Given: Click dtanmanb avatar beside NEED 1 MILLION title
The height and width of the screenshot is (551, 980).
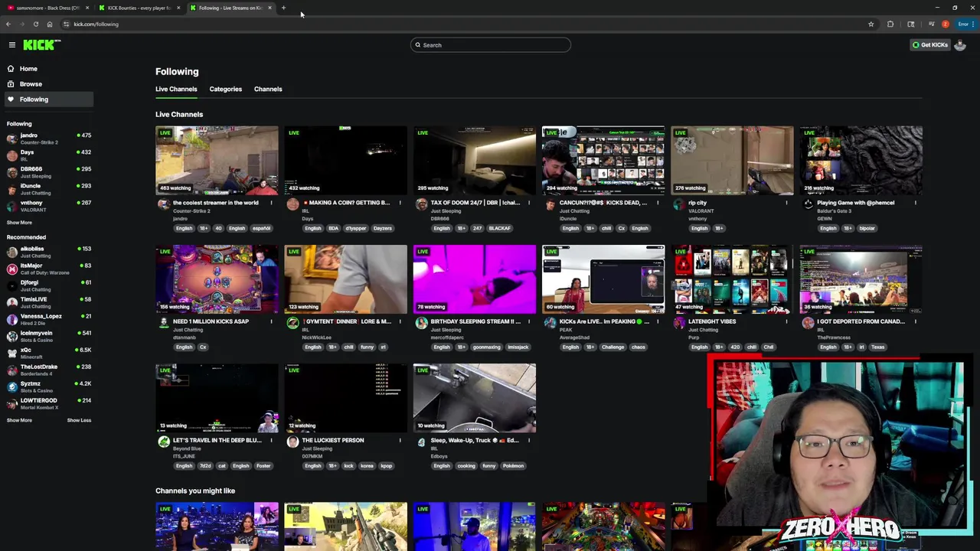Looking at the screenshot, I should coord(163,323).
